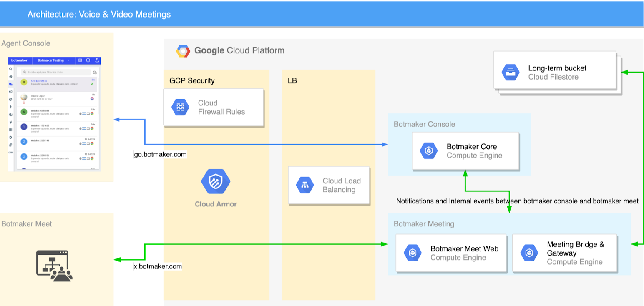Open search in the Agent Console sidebar
This screenshot has height=306, width=644.
10,69
